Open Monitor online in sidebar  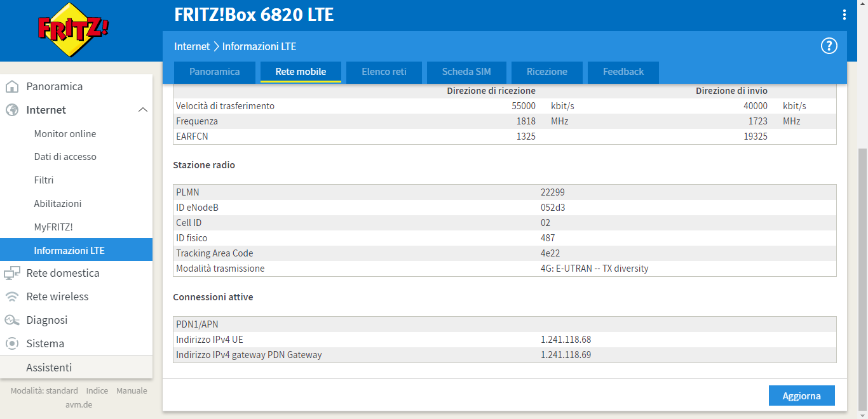coord(65,133)
